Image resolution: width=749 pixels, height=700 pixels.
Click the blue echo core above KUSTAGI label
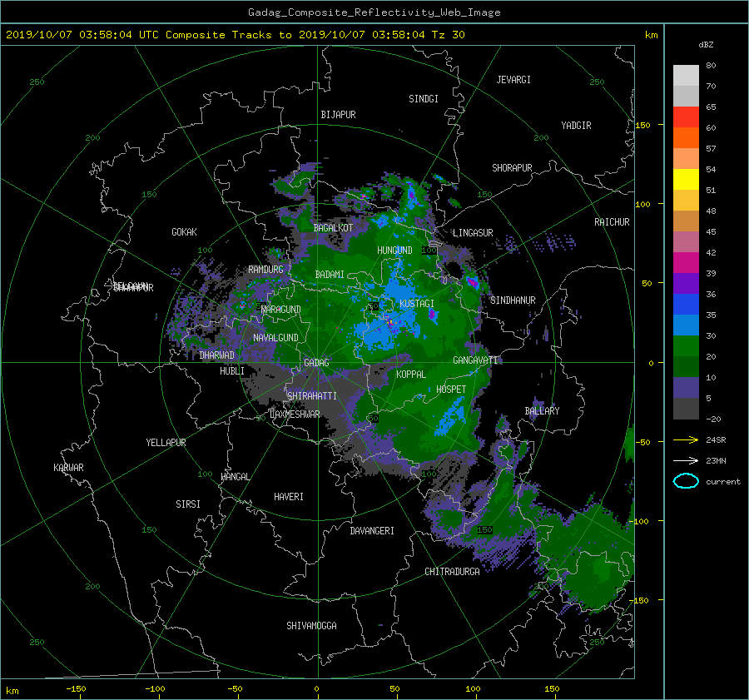398,288
